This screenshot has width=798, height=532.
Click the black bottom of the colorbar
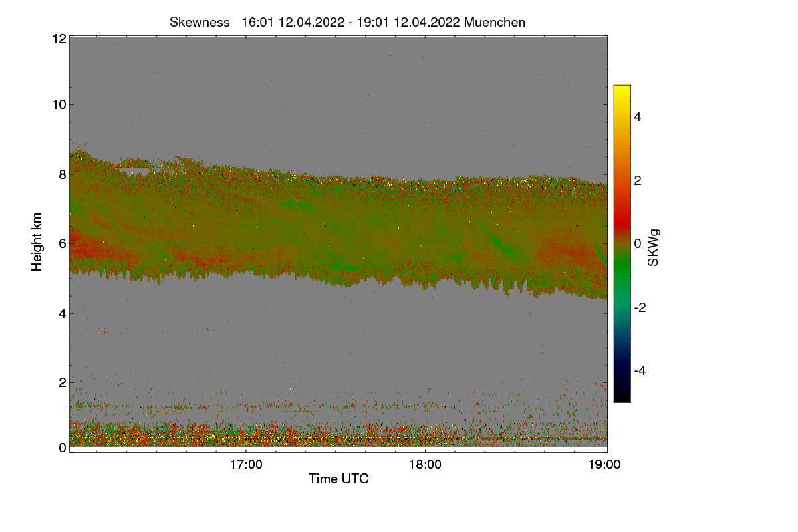tap(622, 398)
